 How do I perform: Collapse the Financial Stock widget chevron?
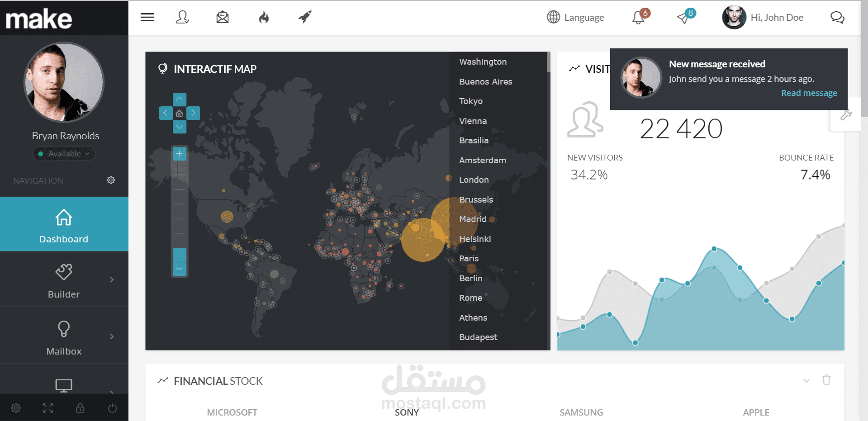coord(807,381)
